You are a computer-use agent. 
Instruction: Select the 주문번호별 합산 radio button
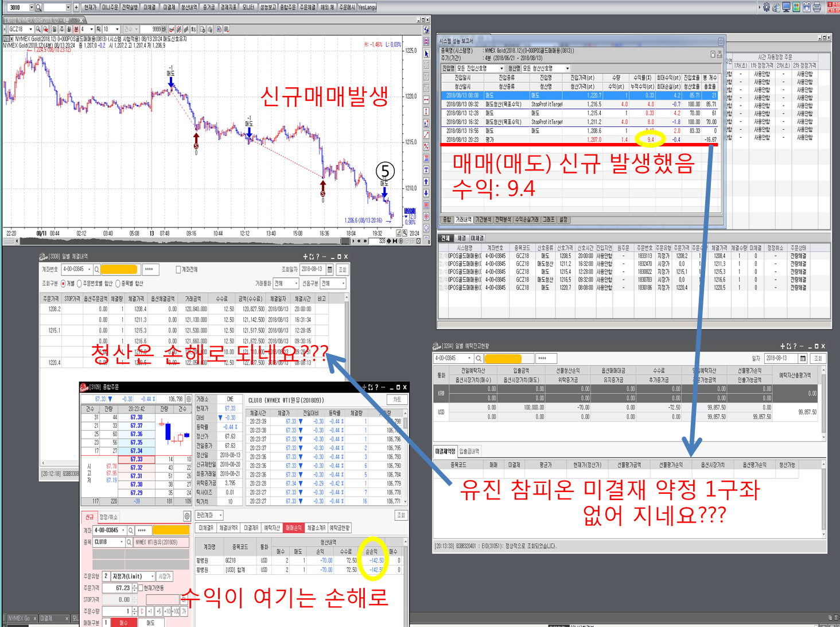pyautogui.click(x=80, y=284)
